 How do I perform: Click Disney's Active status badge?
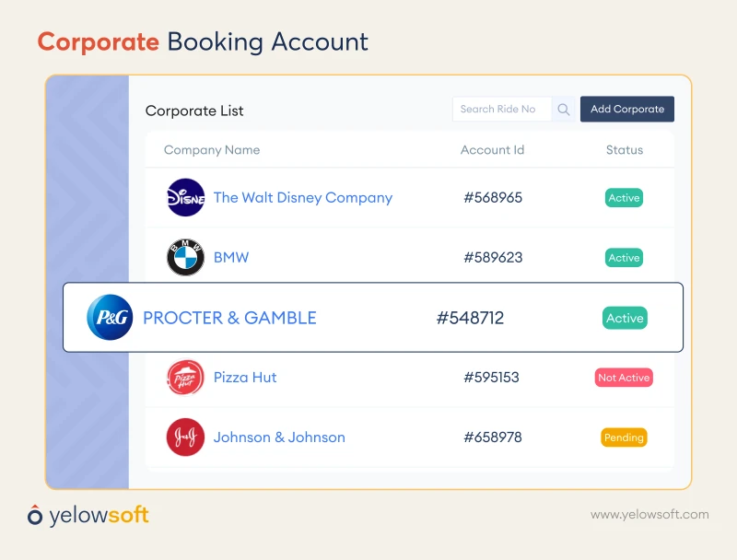(624, 198)
